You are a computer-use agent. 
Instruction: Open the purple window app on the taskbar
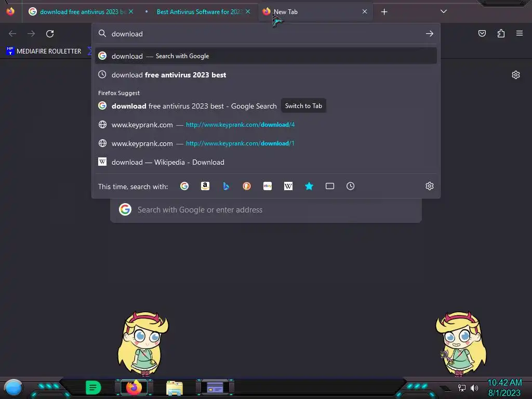(215, 388)
